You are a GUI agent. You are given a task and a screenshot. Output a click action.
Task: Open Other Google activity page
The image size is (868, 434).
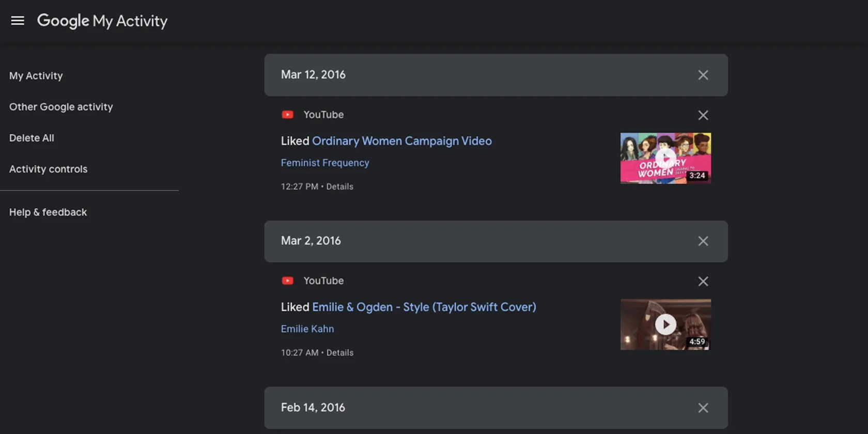61,106
